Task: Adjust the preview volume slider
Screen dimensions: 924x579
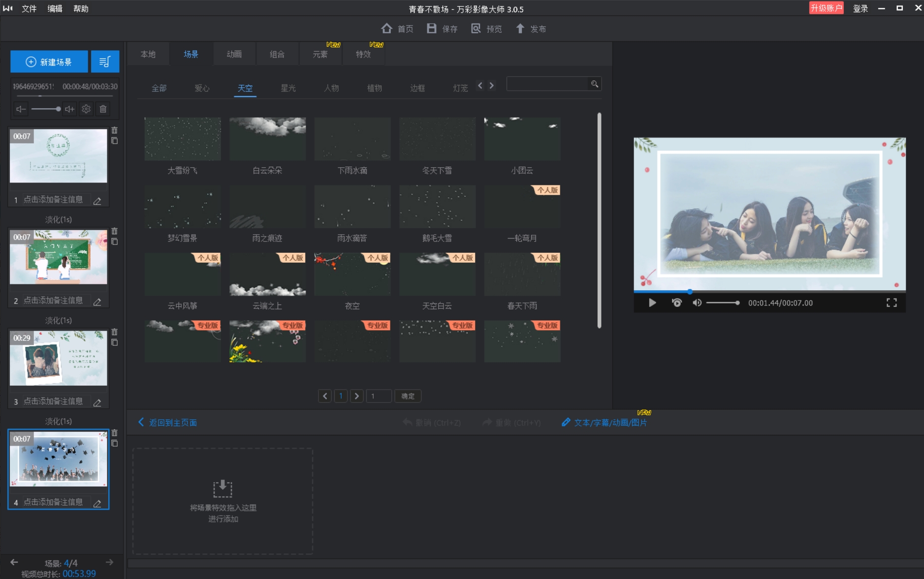Action: point(723,303)
